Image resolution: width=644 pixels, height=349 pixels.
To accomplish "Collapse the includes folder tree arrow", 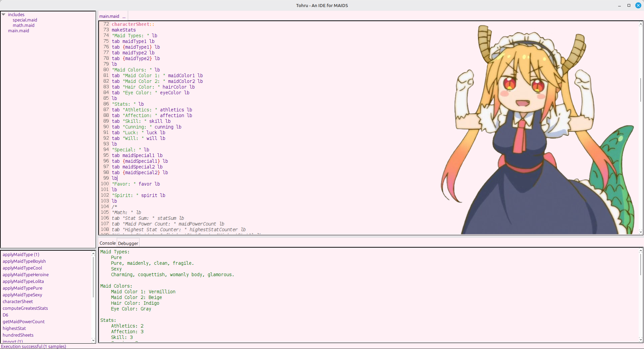I will (3, 14).
